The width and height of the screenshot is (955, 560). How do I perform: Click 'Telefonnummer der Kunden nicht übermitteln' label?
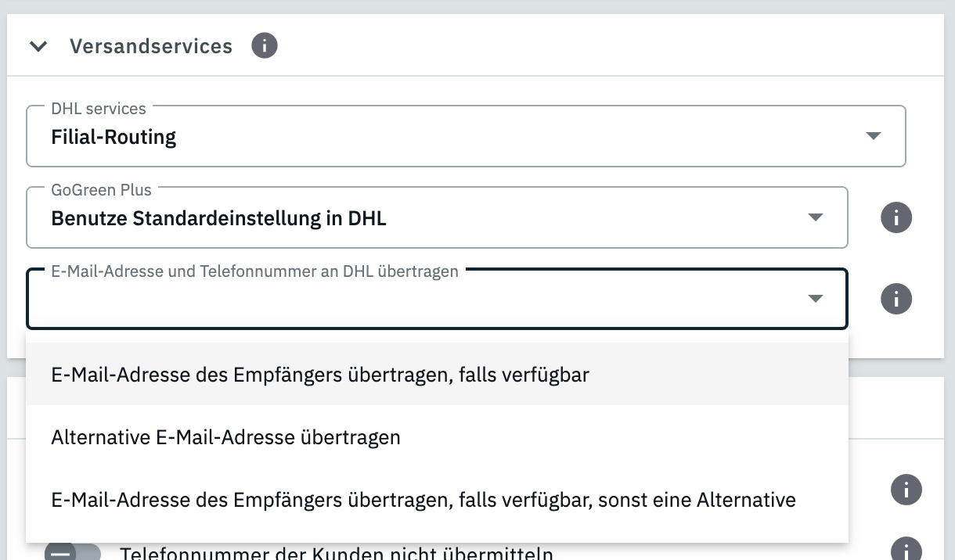(x=337, y=554)
